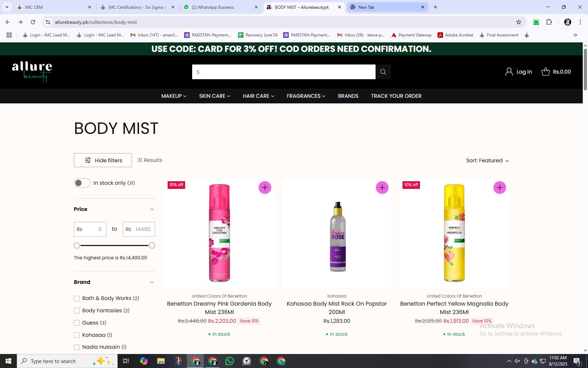The image size is (588, 368).
Task: Check the Body Fantasies brand filter
Action: 77,311
